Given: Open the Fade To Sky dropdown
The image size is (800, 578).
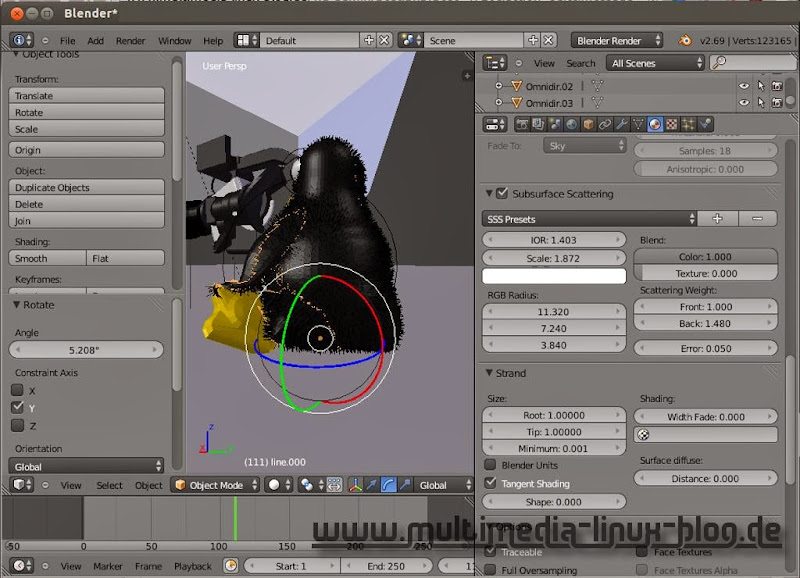Looking at the screenshot, I should tap(585, 146).
